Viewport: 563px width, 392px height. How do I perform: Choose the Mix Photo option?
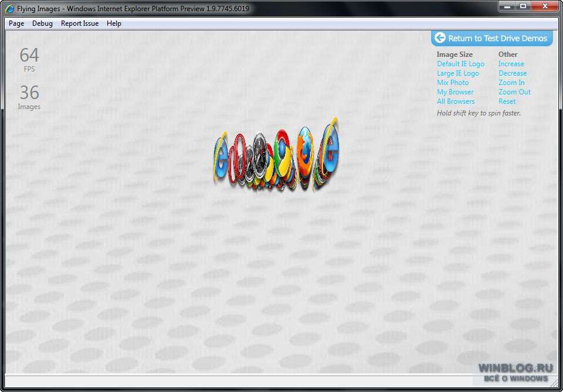[453, 83]
